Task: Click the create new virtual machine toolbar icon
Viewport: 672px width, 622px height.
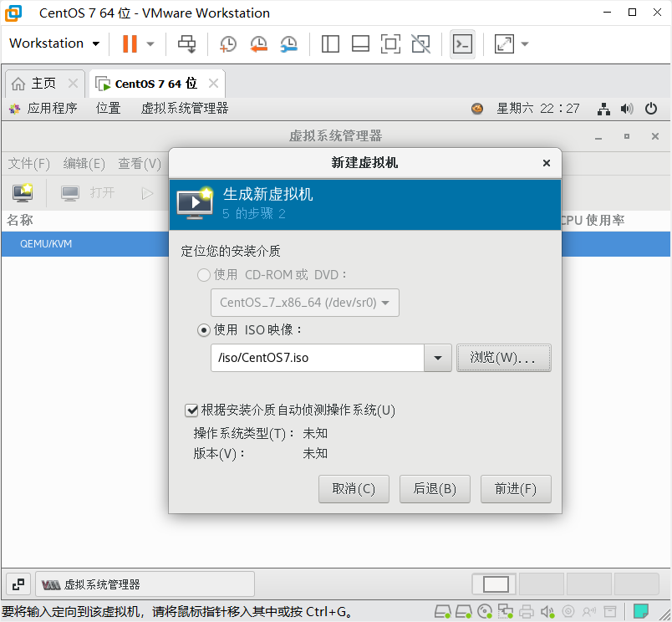Action: pyautogui.click(x=23, y=193)
